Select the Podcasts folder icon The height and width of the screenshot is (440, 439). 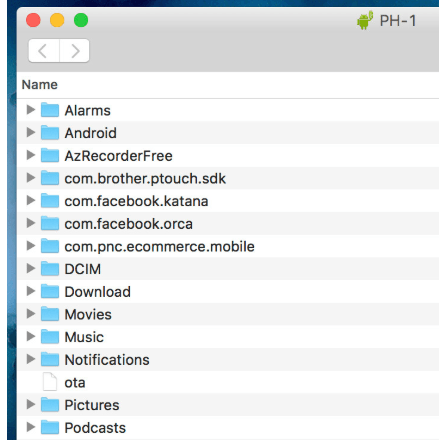coord(50,427)
